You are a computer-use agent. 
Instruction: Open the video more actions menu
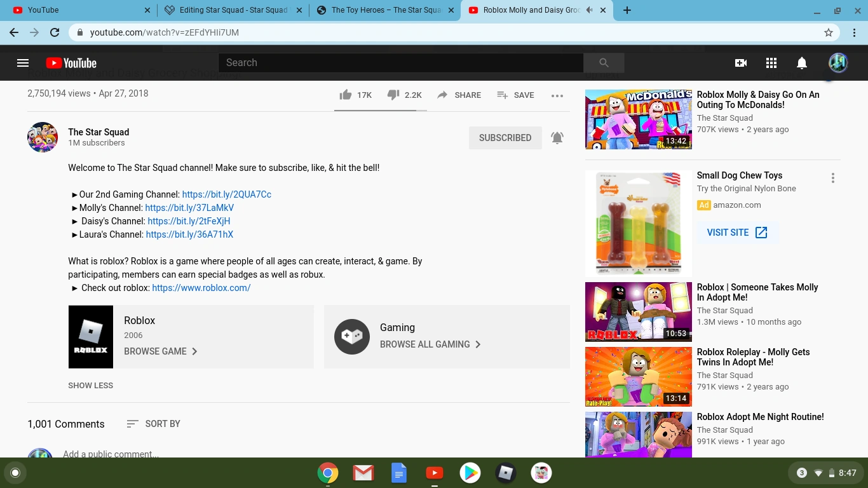pyautogui.click(x=557, y=96)
